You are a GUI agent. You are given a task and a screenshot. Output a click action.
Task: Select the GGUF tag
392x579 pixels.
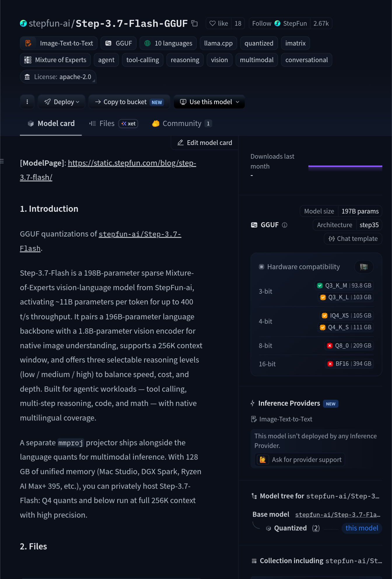tap(118, 43)
